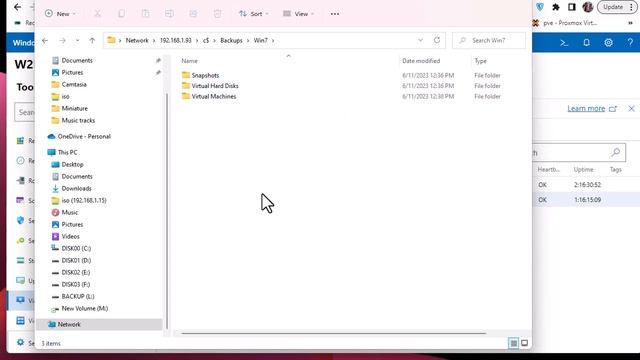Open drive DISK03 (F:)
This screenshot has width=640, height=360.
[x=76, y=284]
